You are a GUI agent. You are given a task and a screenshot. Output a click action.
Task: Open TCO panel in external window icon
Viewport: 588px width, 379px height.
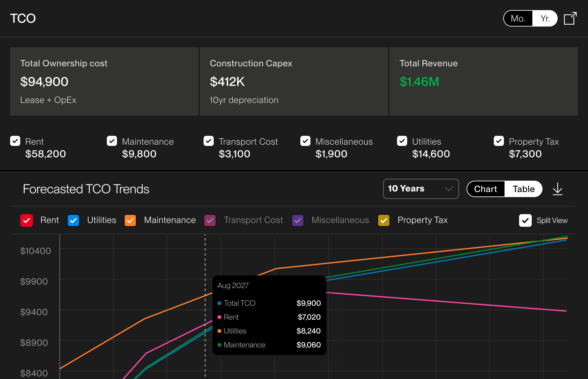coord(570,18)
